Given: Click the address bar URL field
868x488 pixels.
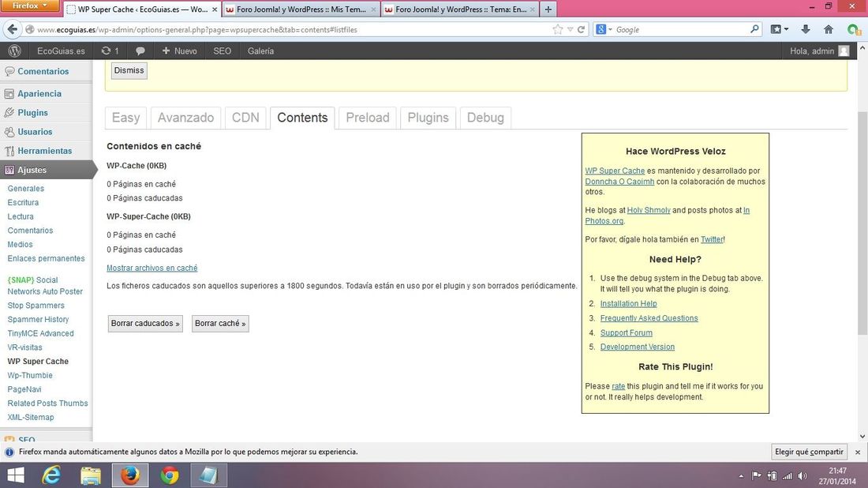Looking at the screenshot, I should coord(294,30).
